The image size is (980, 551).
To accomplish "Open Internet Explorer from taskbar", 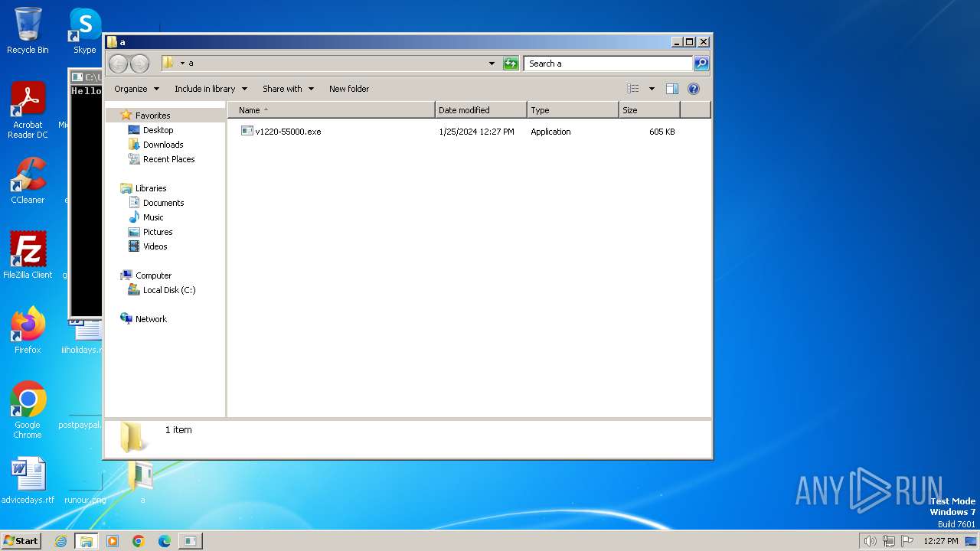I will [x=60, y=541].
